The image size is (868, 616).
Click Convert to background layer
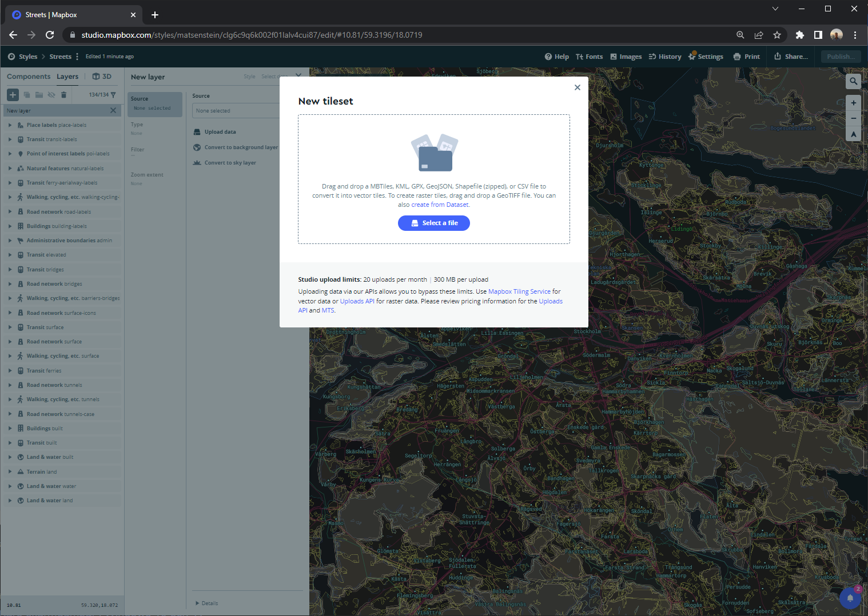pyautogui.click(x=236, y=147)
